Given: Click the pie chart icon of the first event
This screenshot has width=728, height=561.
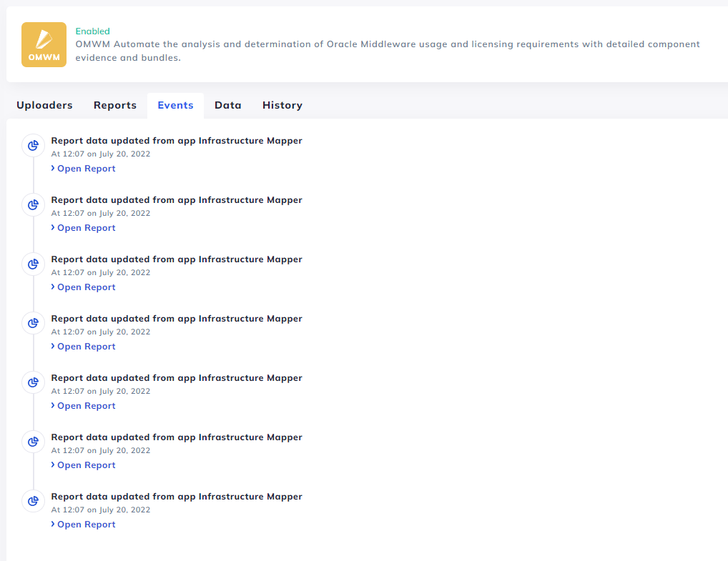Looking at the screenshot, I should (34, 146).
